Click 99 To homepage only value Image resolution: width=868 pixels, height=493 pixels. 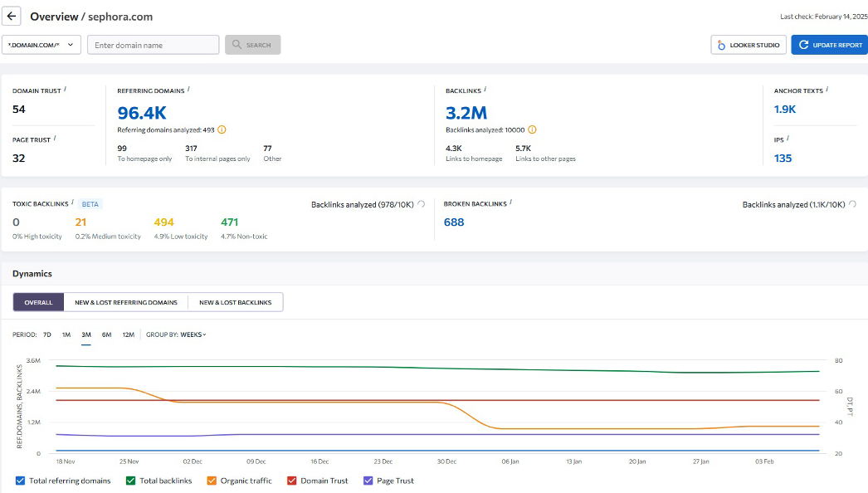coord(122,149)
